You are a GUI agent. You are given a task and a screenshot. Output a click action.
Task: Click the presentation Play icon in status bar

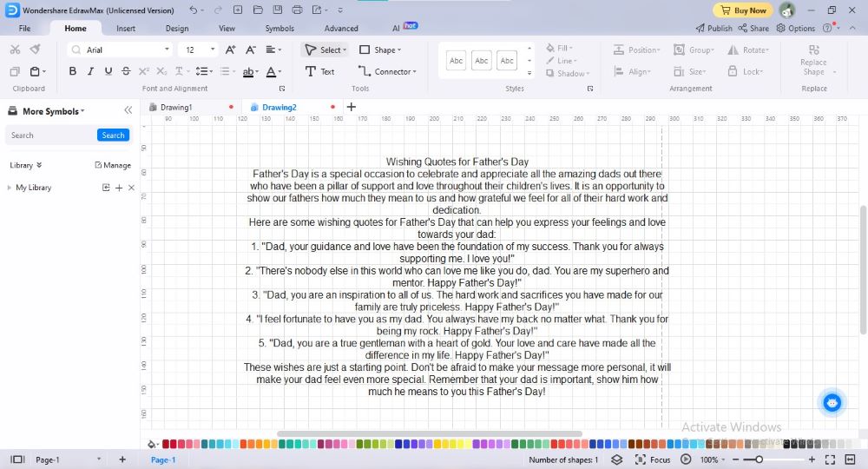[x=686, y=459]
